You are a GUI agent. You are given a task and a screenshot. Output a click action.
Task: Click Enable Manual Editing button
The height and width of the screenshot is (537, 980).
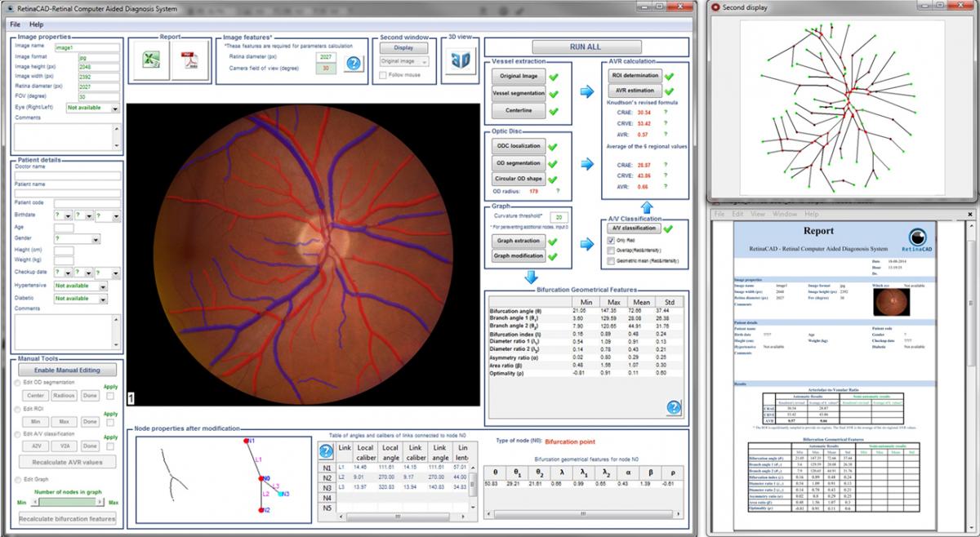tap(67, 370)
